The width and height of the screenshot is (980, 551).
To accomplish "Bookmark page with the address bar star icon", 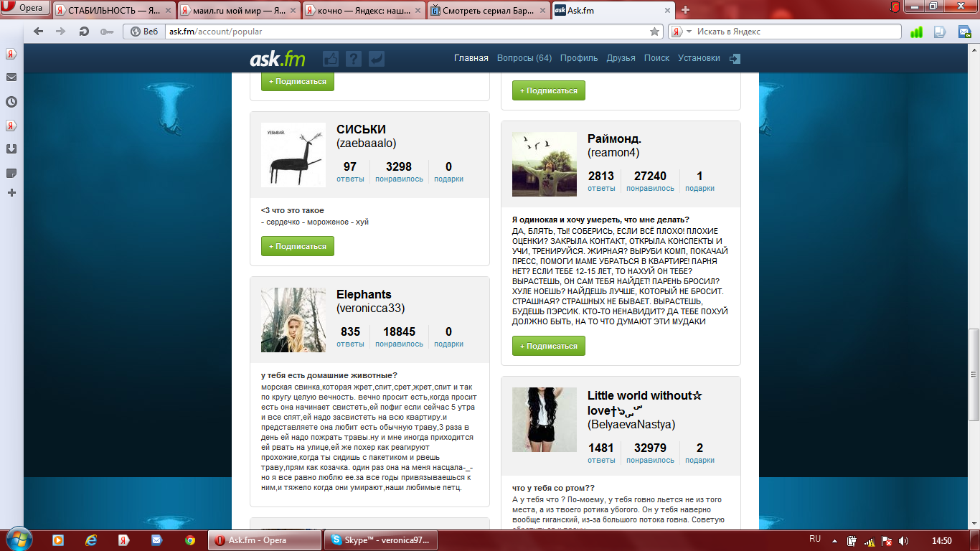I will click(654, 32).
